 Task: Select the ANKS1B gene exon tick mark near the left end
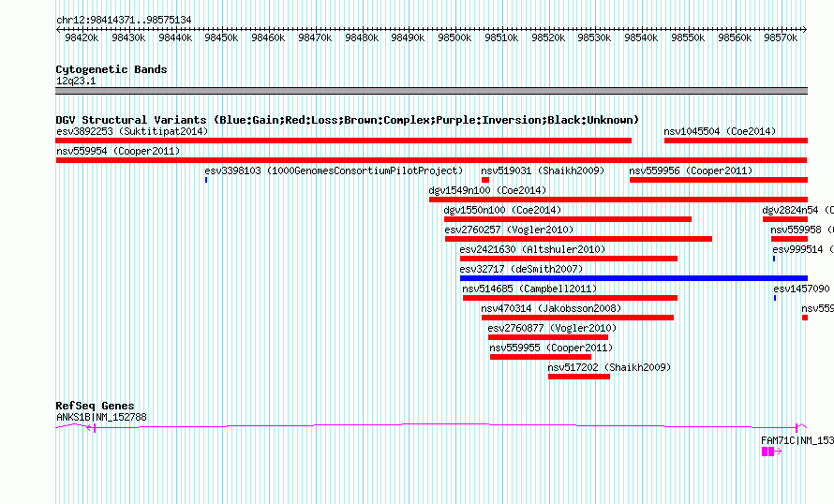94,428
